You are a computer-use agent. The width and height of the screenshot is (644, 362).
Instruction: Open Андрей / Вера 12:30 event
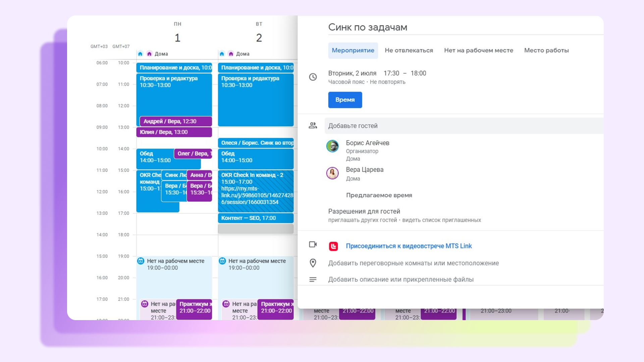(176, 121)
